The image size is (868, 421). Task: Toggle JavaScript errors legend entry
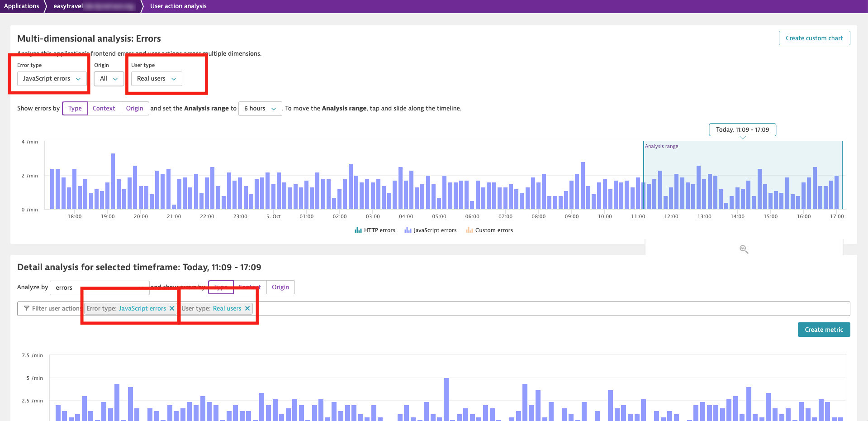pyautogui.click(x=430, y=230)
